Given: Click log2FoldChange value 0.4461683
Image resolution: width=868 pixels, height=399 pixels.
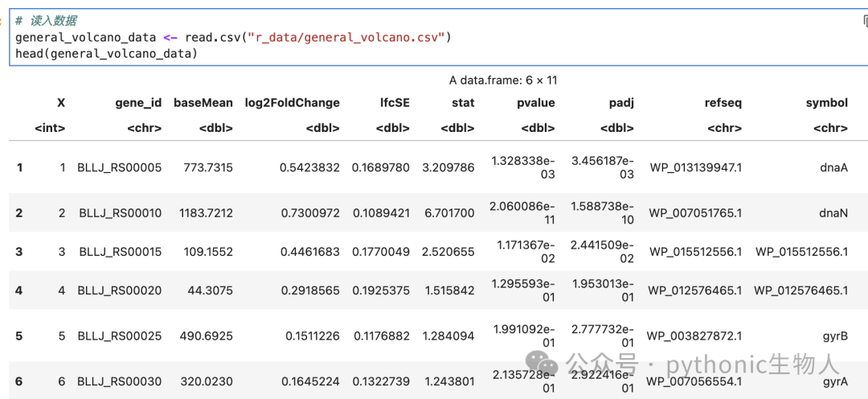Looking at the screenshot, I should 310,252.
